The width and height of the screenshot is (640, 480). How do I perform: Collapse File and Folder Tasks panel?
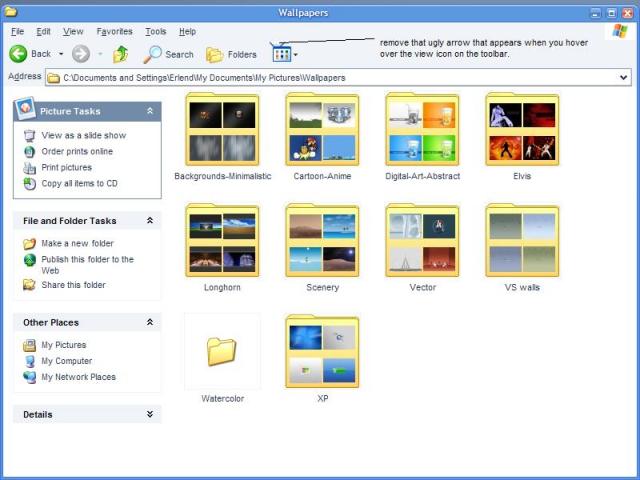[x=150, y=220]
